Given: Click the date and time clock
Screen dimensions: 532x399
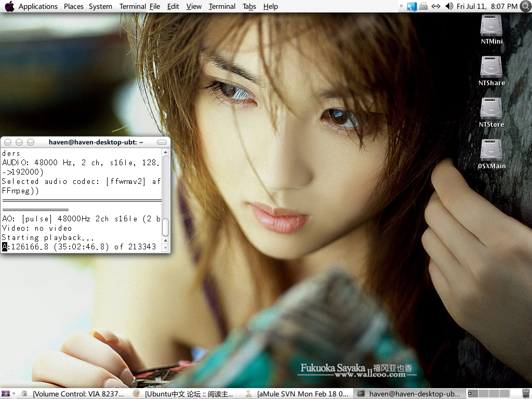Looking at the screenshot, I should click(x=487, y=6).
